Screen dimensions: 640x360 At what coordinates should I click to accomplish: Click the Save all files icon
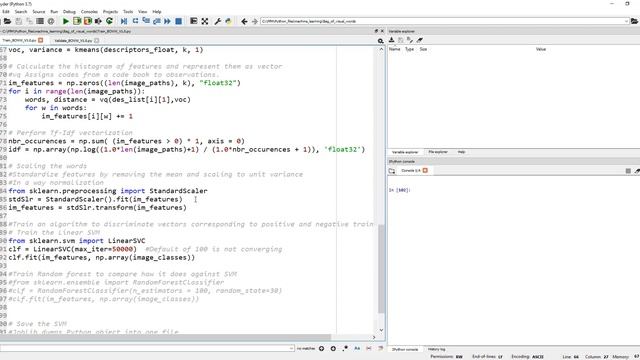pyautogui.click(x=29, y=21)
